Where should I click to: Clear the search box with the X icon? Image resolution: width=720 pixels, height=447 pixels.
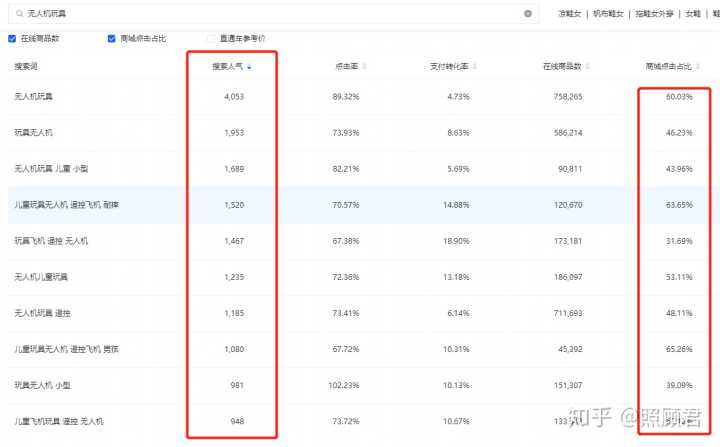pos(528,14)
